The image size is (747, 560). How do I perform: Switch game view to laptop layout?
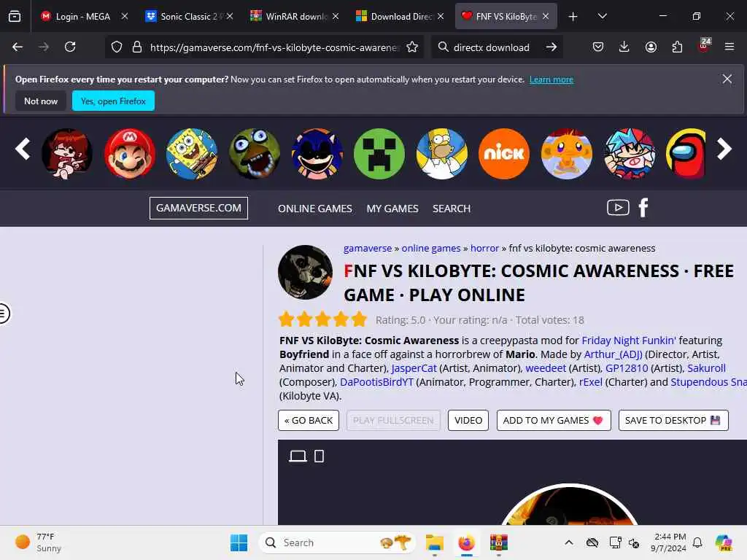pyautogui.click(x=298, y=456)
